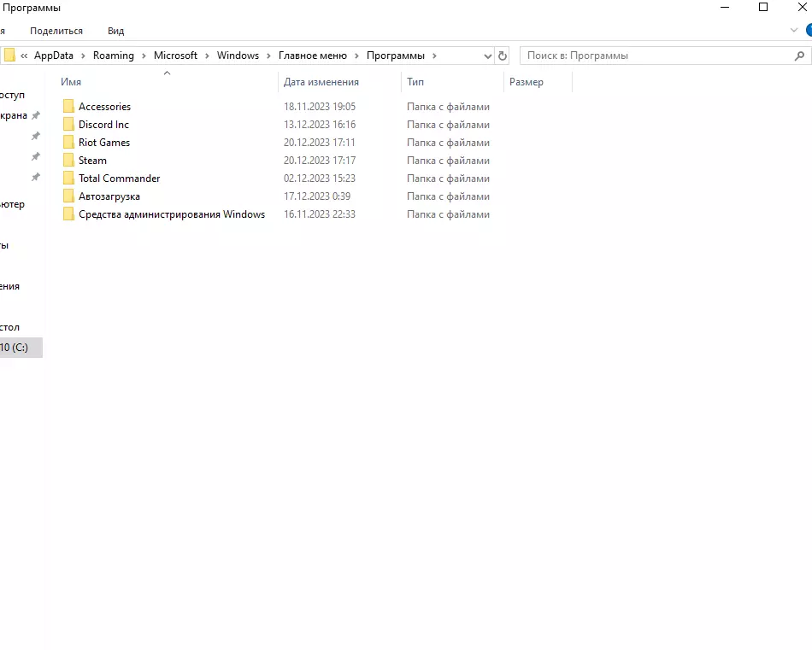Expand the ribbon with the chevron

coord(794,31)
